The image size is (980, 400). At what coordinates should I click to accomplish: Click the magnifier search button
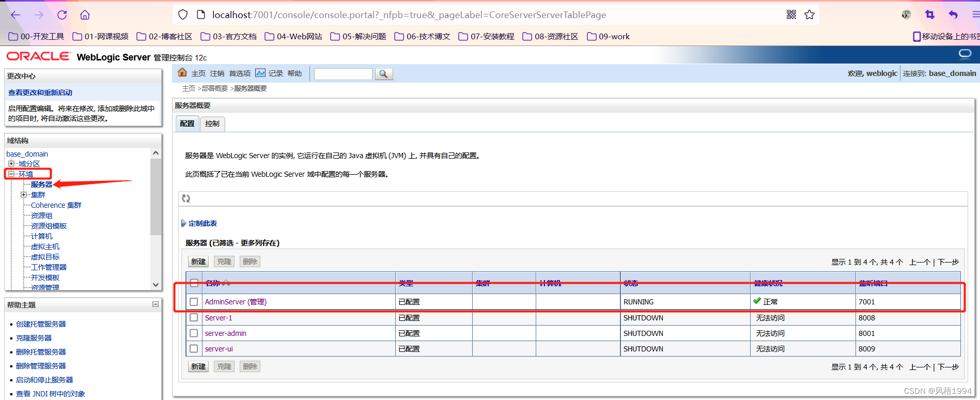383,74
